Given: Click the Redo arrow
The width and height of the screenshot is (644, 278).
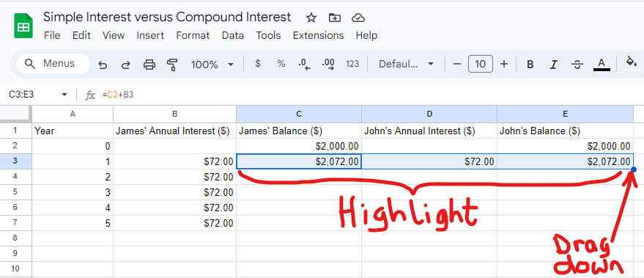Looking at the screenshot, I should coord(126,65).
